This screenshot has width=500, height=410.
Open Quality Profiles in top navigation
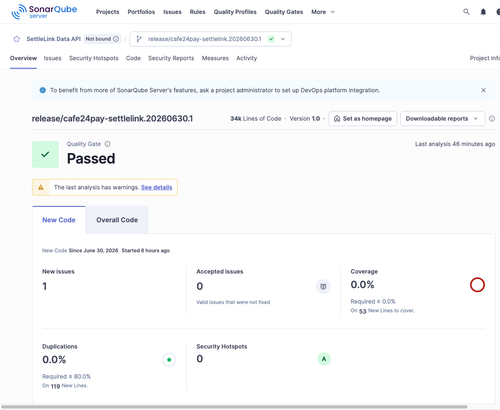click(x=235, y=12)
